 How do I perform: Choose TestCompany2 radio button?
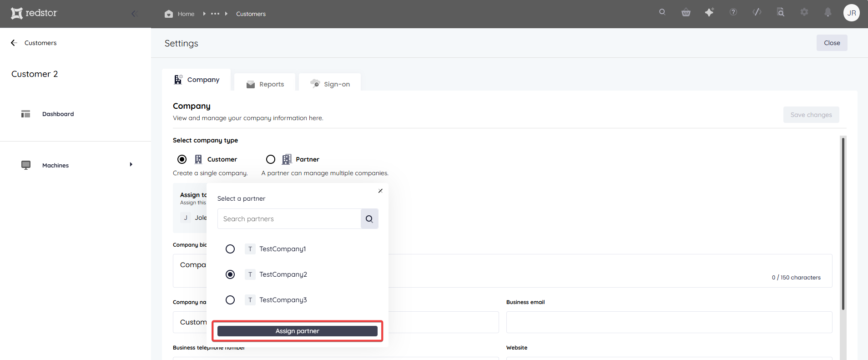click(x=230, y=274)
